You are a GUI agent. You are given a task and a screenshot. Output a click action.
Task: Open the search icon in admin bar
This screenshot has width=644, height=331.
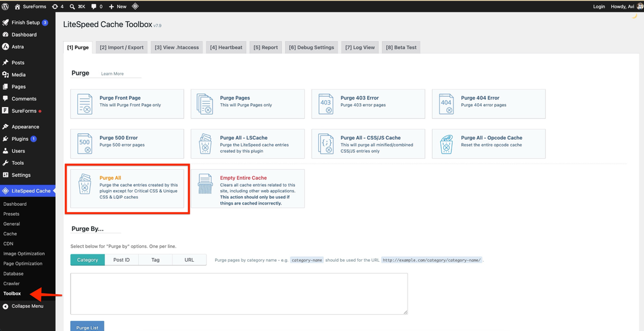[x=72, y=6]
